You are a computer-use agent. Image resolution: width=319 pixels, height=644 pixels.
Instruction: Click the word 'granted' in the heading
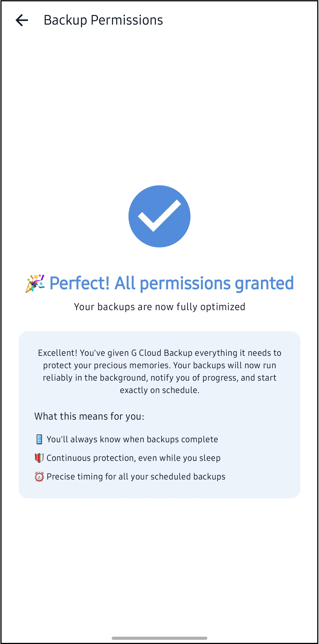tap(264, 283)
